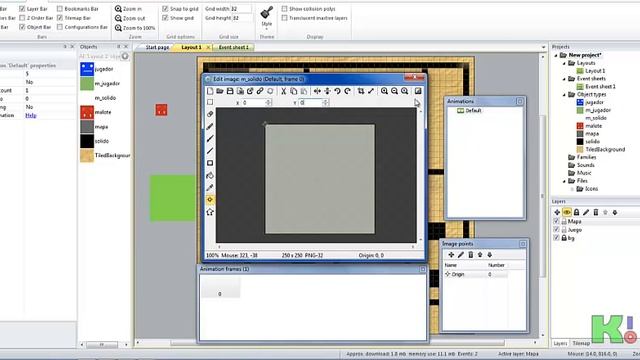Toggle Snap to grid checkbox

[x=165, y=9]
